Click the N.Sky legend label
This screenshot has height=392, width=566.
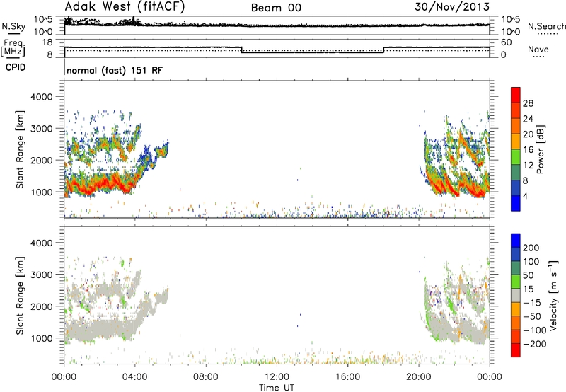[x=13, y=26]
